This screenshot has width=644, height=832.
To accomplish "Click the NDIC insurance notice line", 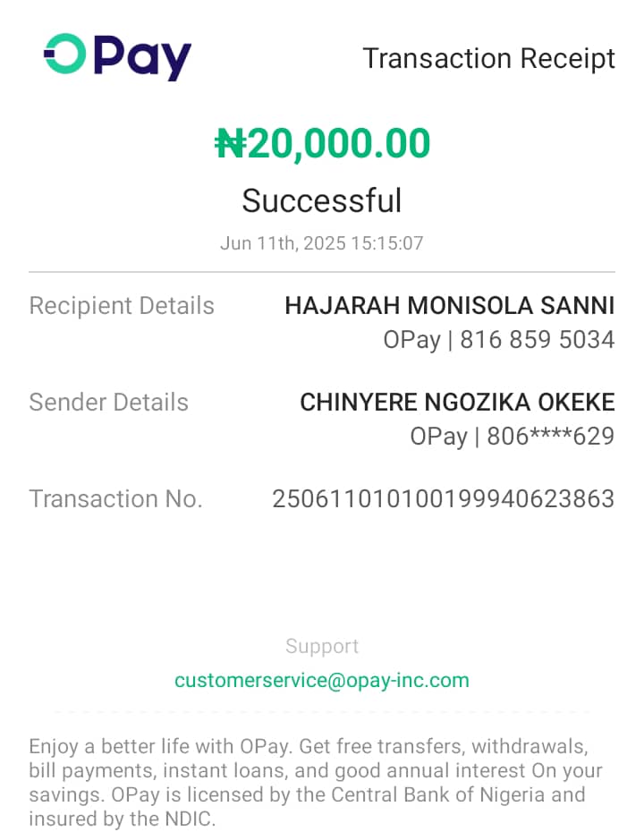I will click(x=123, y=819).
